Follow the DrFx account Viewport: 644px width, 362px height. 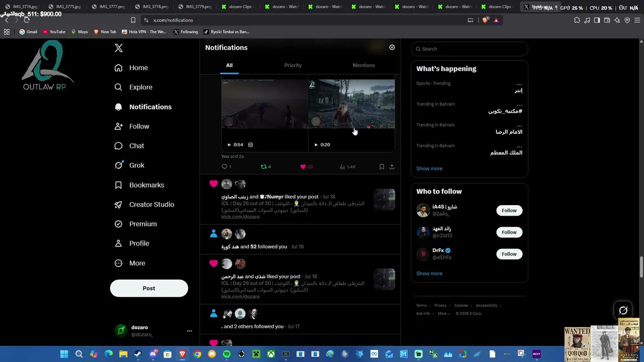point(509,254)
